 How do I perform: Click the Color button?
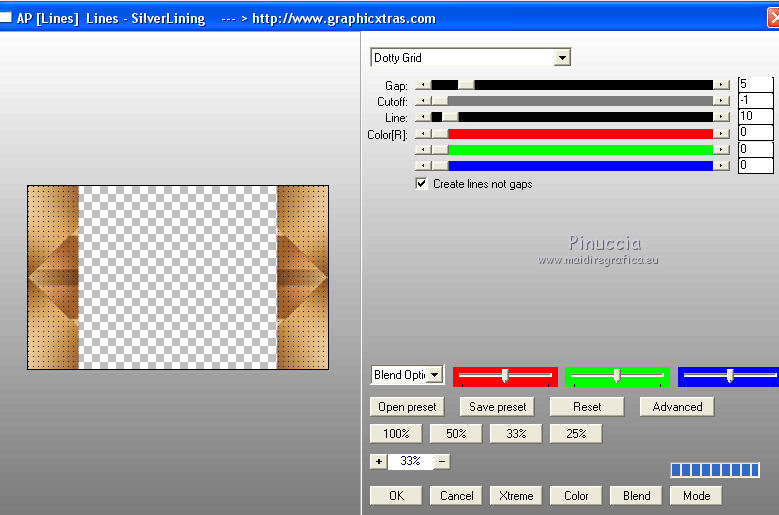point(576,496)
